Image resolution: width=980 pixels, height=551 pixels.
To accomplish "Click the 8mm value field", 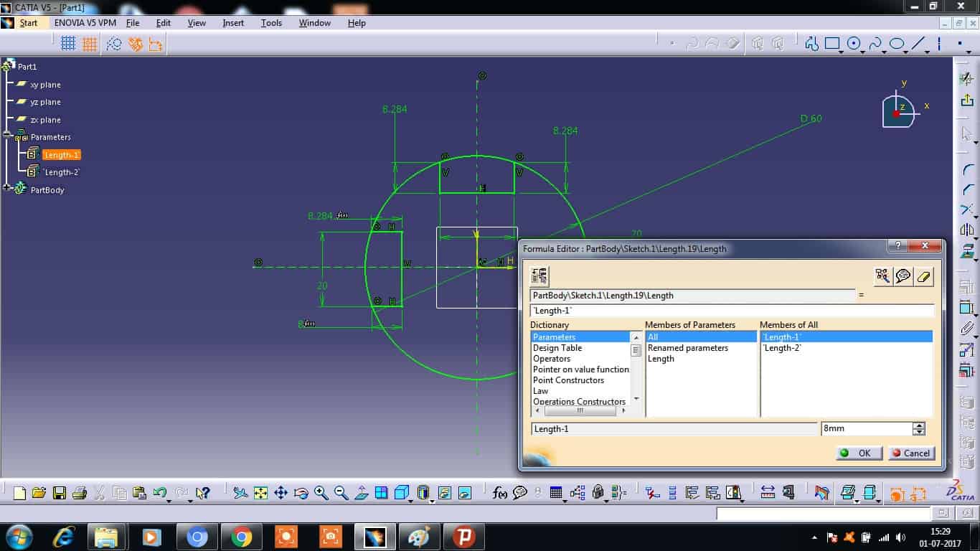I will click(x=867, y=429).
